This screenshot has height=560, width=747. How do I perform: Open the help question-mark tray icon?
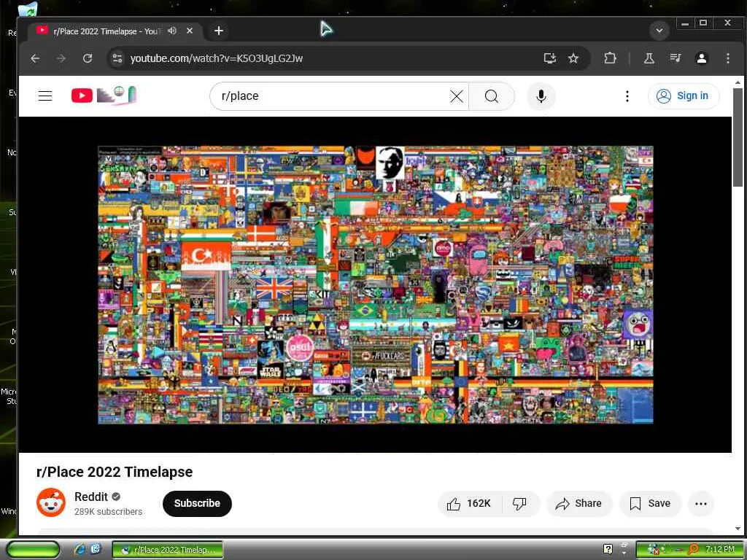click(x=608, y=549)
